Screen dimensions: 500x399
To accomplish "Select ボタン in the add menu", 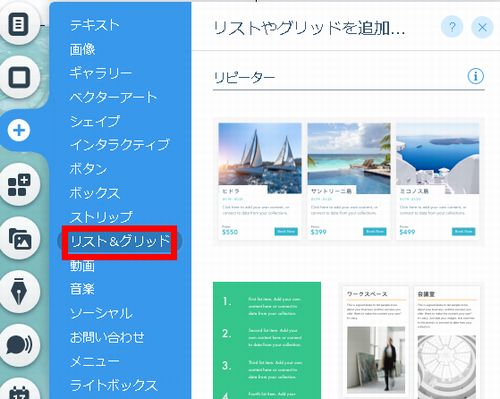I will [88, 169].
